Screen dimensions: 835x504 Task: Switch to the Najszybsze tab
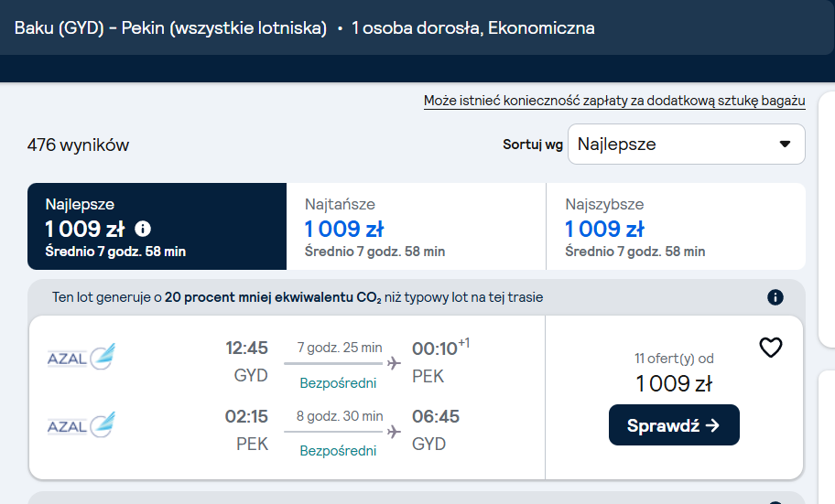pyautogui.click(x=676, y=226)
